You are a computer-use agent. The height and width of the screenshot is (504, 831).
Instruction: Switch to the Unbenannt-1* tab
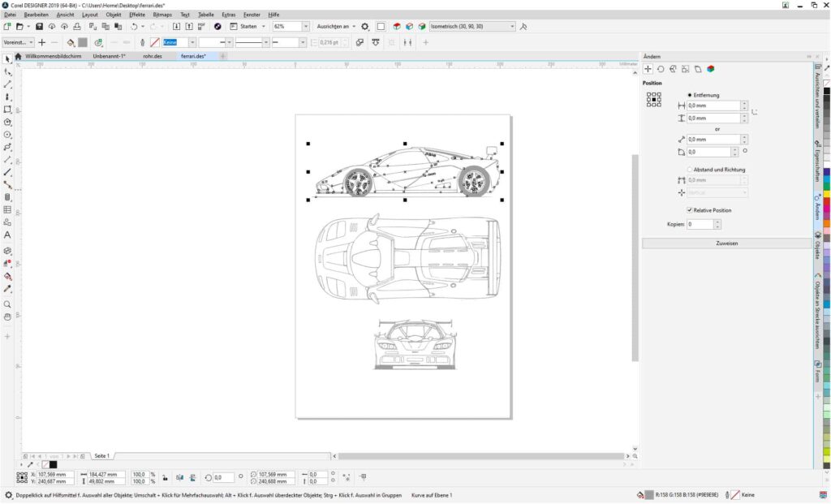click(x=110, y=56)
